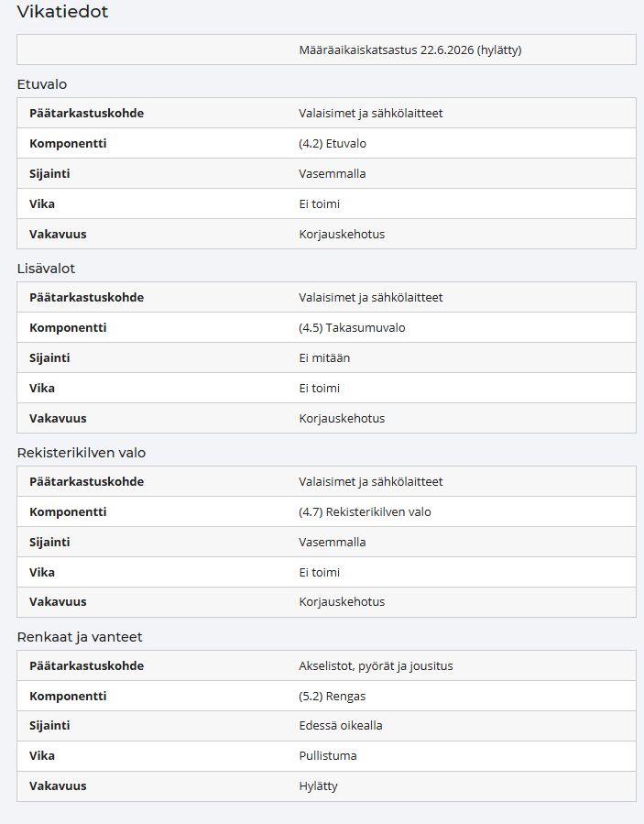Click Päätarkastuskohde label in Renkaat table
The width and height of the screenshot is (644, 824).
[87, 665]
